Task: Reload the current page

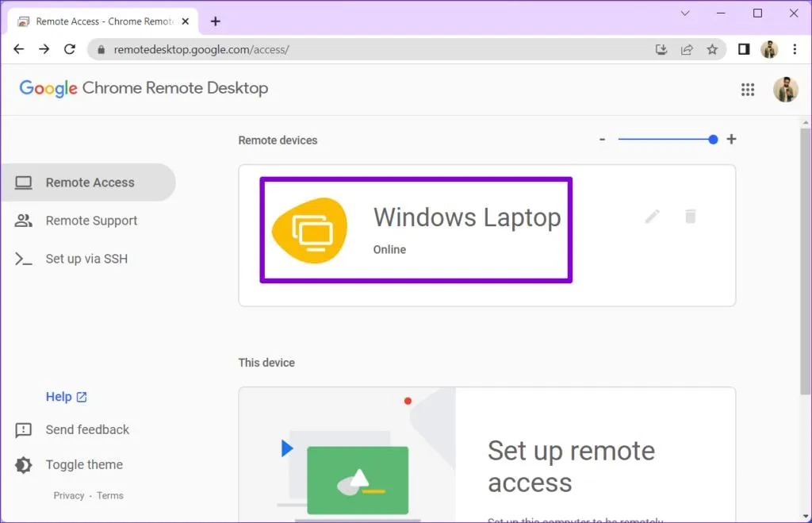Action: click(70, 49)
